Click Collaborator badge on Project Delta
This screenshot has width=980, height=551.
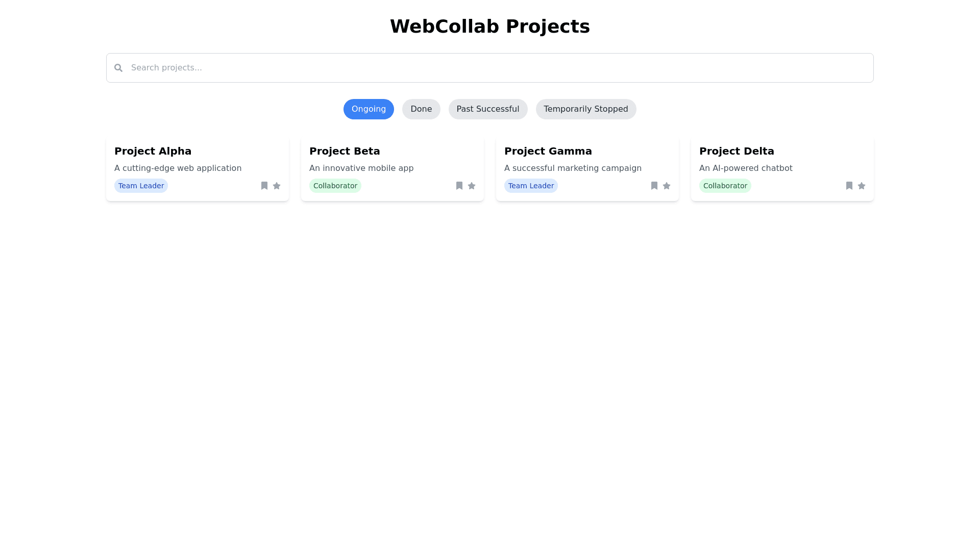coord(725,186)
